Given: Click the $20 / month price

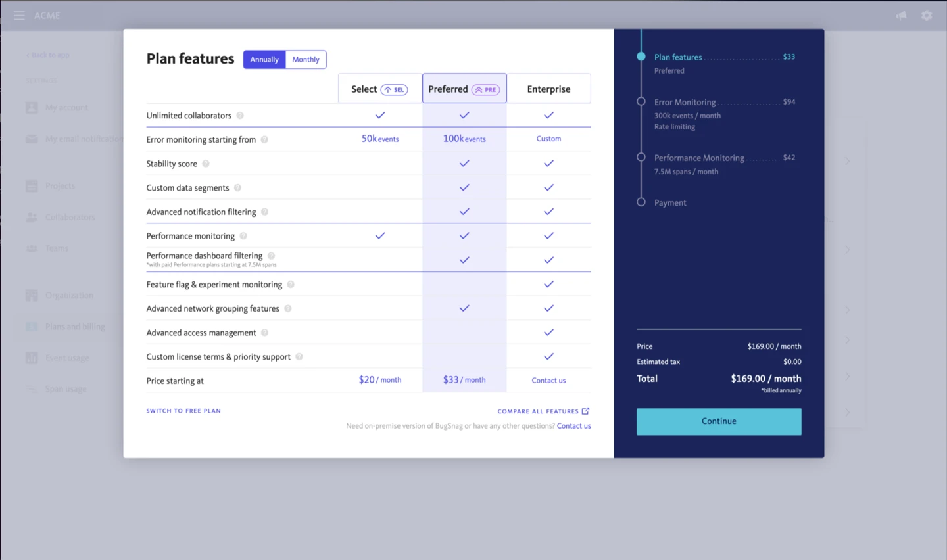Looking at the screenshot, I should click(x=380, y=379).
